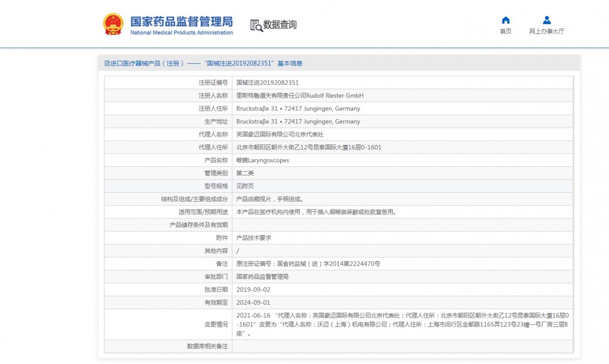Select the 注册人住所 label cell
The height and width of the screenshot is (364, 609).
pyautogui.click(x=168, y=108)
